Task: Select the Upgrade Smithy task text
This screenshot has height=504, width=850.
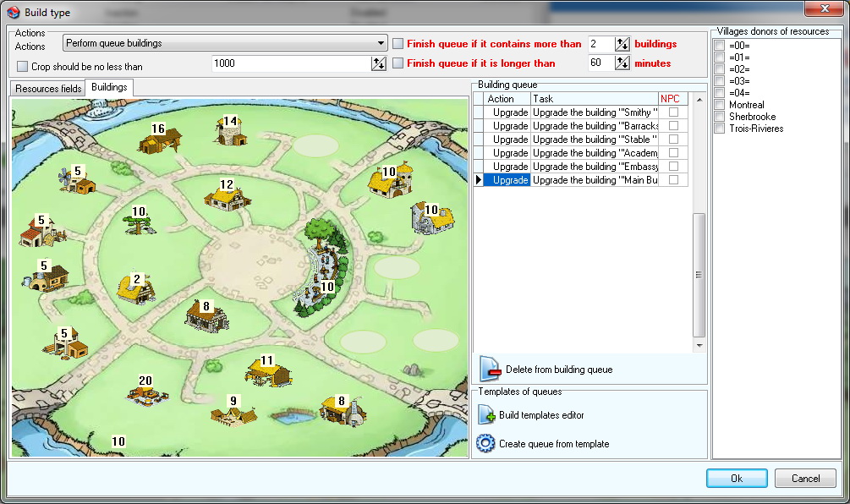Action: [595, 112]
